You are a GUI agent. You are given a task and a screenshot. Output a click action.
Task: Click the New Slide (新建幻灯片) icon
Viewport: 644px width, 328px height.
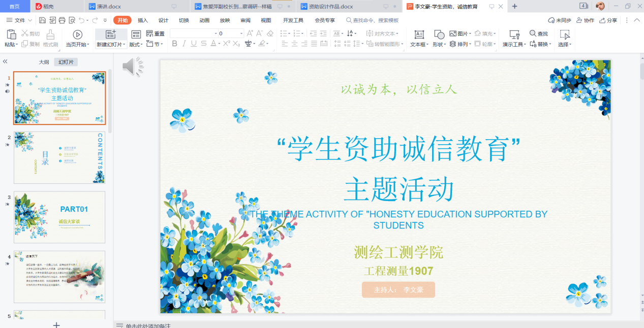(x=110, y=35)
